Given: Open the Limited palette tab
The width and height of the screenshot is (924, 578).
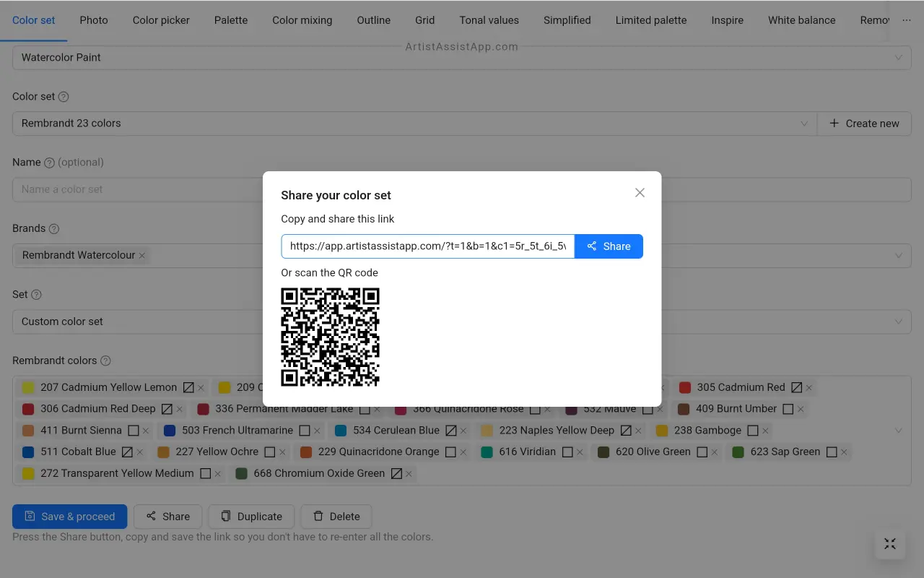Looking at the screenshot, I should (651, 20).
